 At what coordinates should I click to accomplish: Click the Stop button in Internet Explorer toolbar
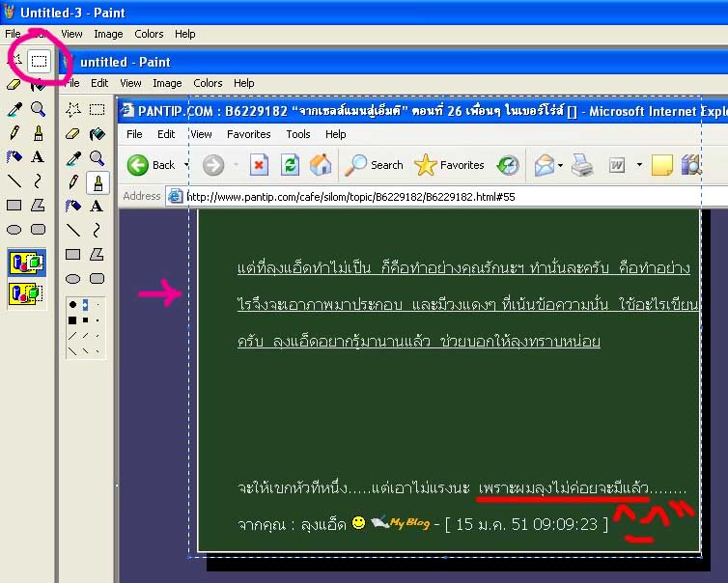tap(259, 165)
